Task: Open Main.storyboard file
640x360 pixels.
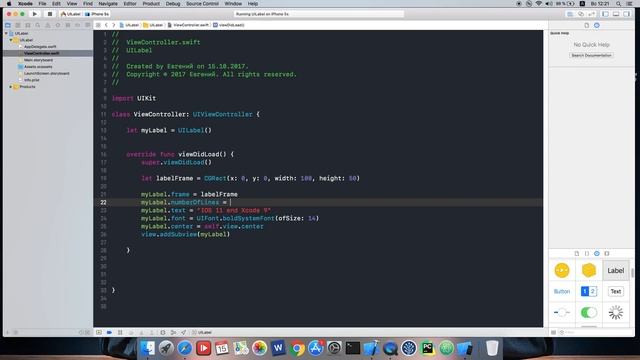Action: 38,60
